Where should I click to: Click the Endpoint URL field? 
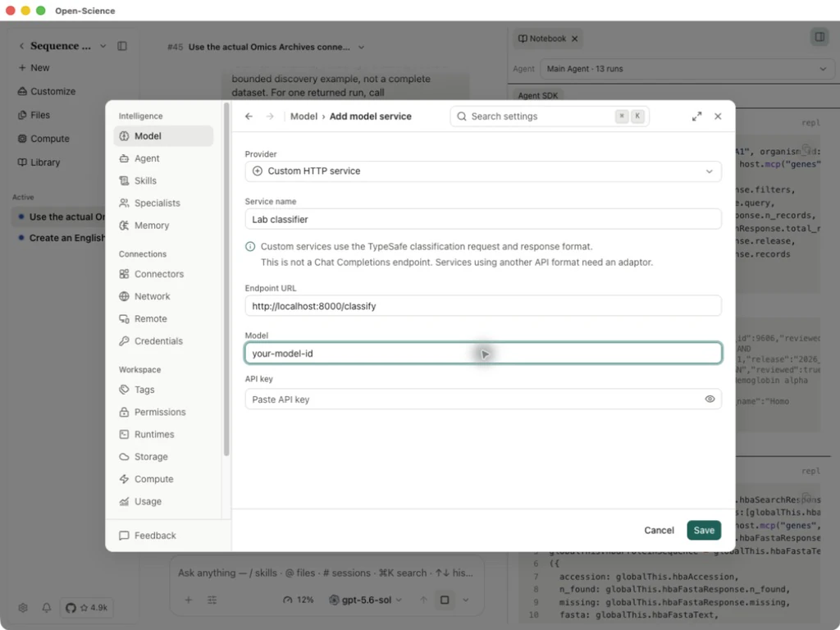[483, 306]
